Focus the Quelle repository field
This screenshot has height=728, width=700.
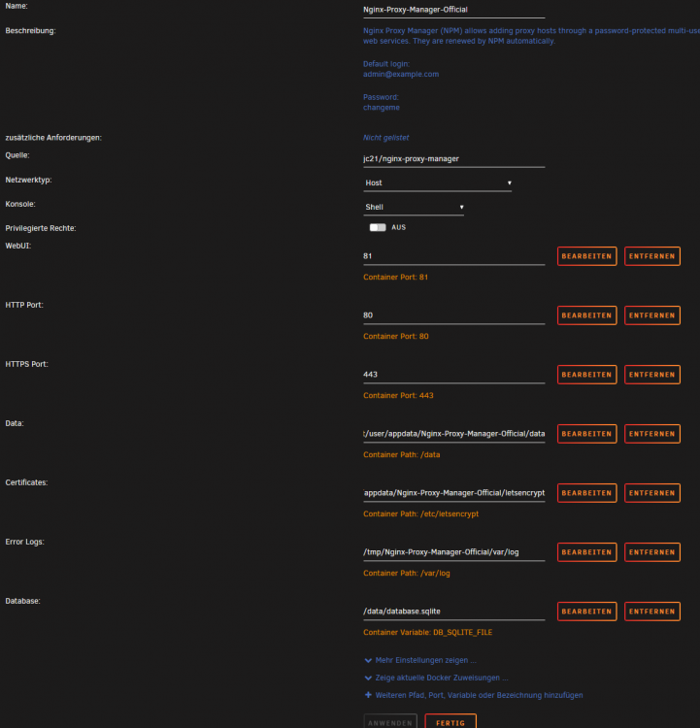453,159
